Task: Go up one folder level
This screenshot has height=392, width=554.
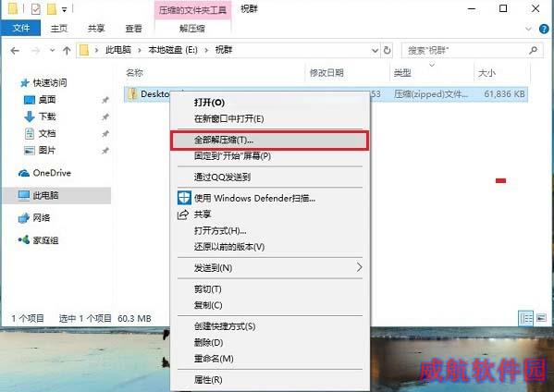Action: (x=67, y=51)
